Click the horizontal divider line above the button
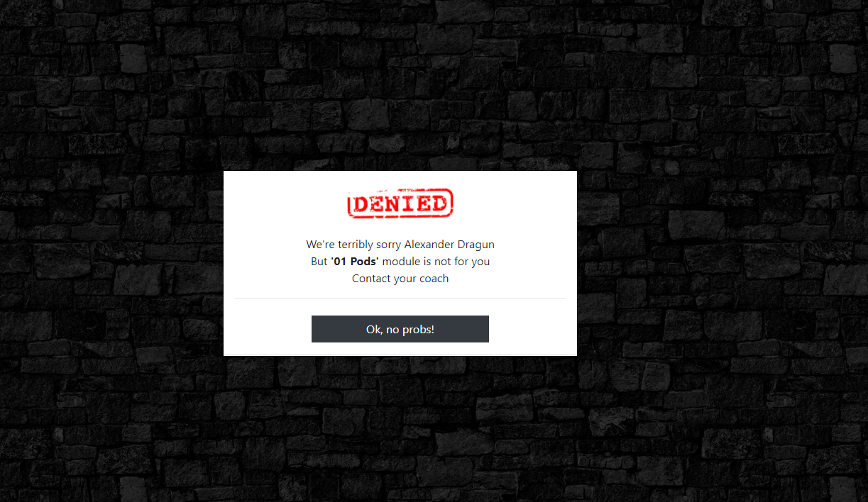 pyautogui.click(x=400, y=299)
